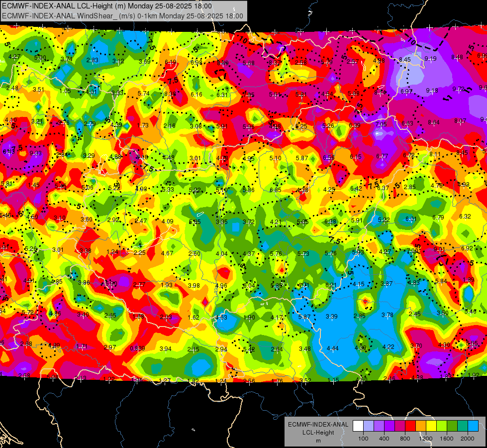Click the grid value 3.74
Screen dimensions: 487x448
click(67, 59)
